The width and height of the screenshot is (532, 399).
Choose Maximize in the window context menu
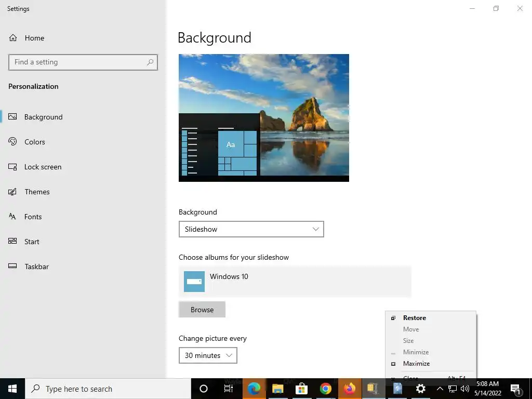pos(431,363)
